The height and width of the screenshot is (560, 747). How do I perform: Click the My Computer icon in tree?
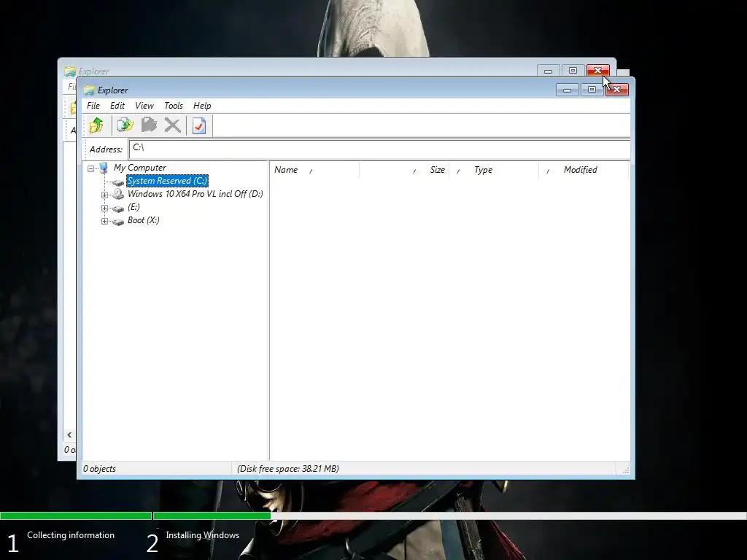(x=104, y=168)
